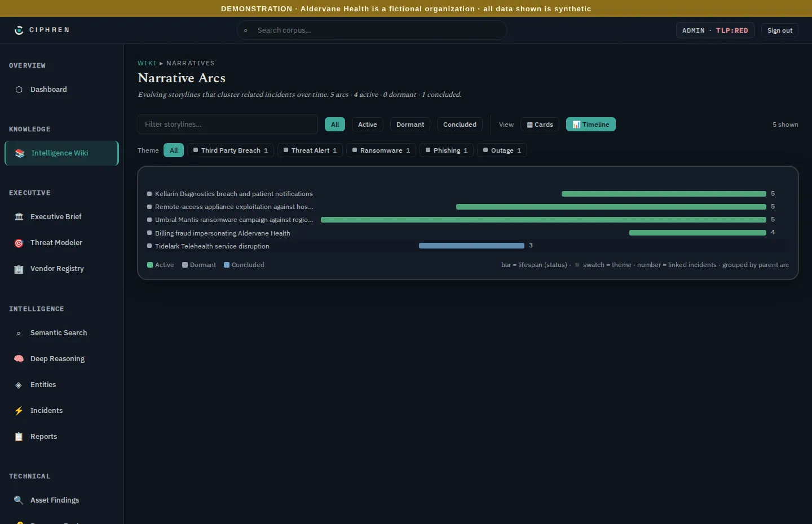
Task: Open the Executive Brief page
Action: 61,217
